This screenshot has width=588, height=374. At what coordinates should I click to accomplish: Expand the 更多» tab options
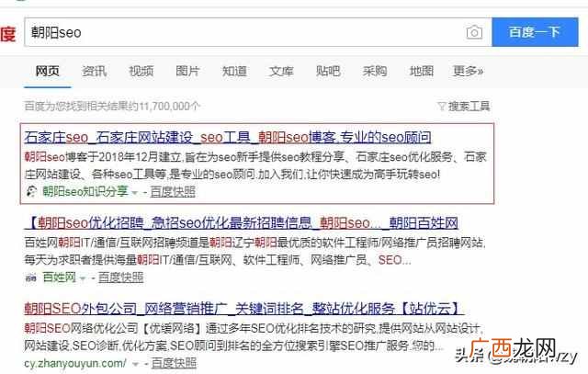[468, 71]
